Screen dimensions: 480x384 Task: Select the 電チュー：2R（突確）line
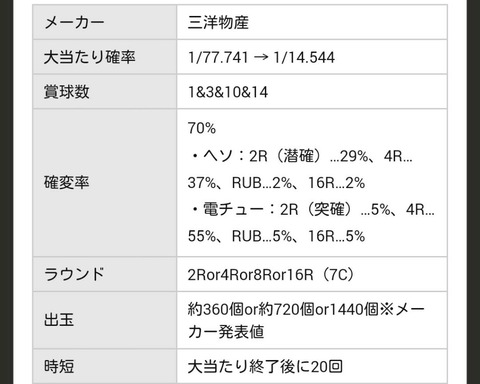(x=312, y=209)
